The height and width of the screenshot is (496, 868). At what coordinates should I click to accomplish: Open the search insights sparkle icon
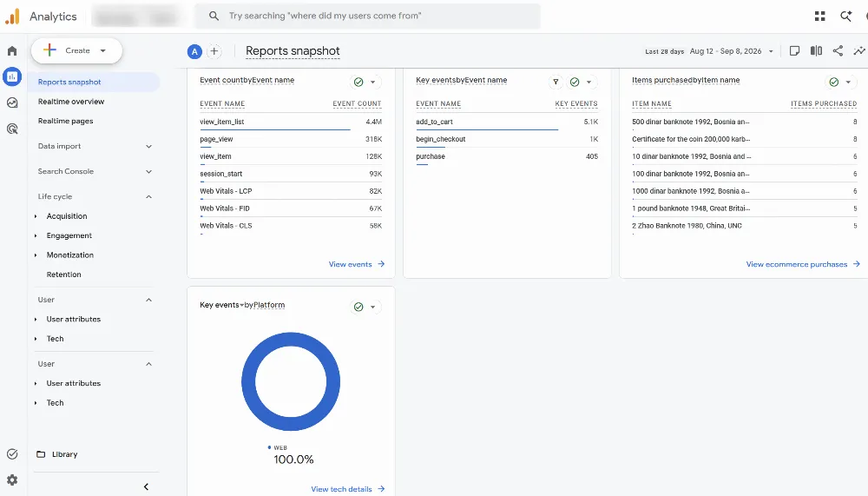(x=845, y=17)
